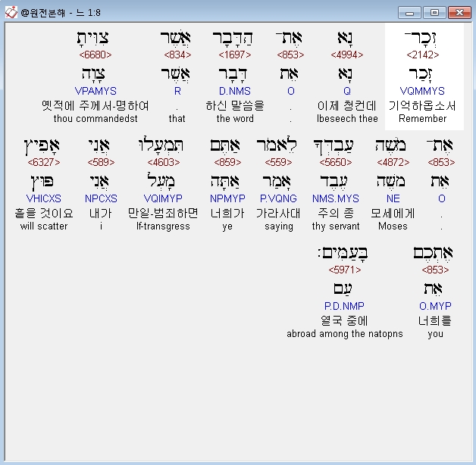Click the English gloss 'ye'
Viewport: 476px width, 465px height.
(x=227, y=227)
